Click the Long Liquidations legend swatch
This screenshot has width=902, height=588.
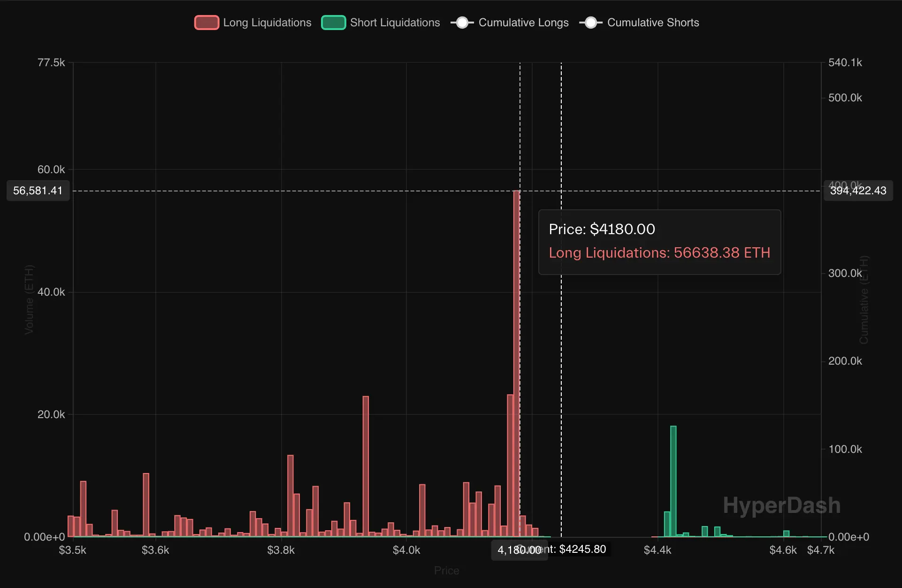pos(206,22)
